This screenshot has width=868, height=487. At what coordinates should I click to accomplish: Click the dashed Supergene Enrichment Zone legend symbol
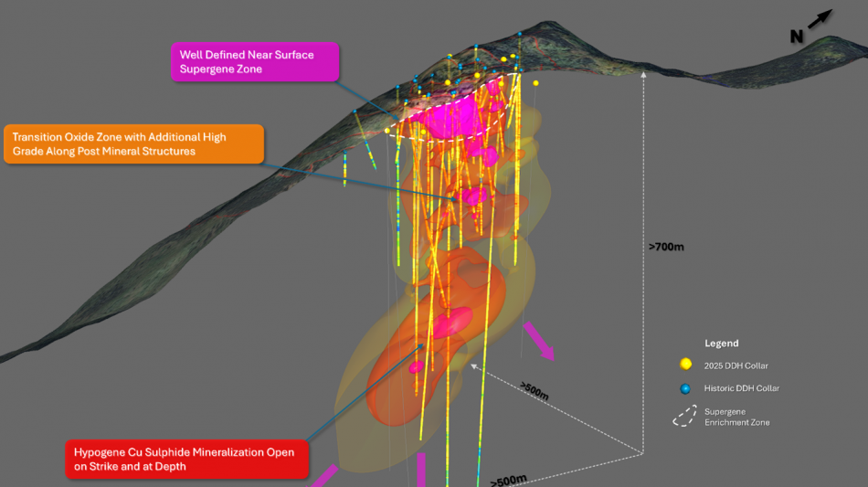pos(683,417)
